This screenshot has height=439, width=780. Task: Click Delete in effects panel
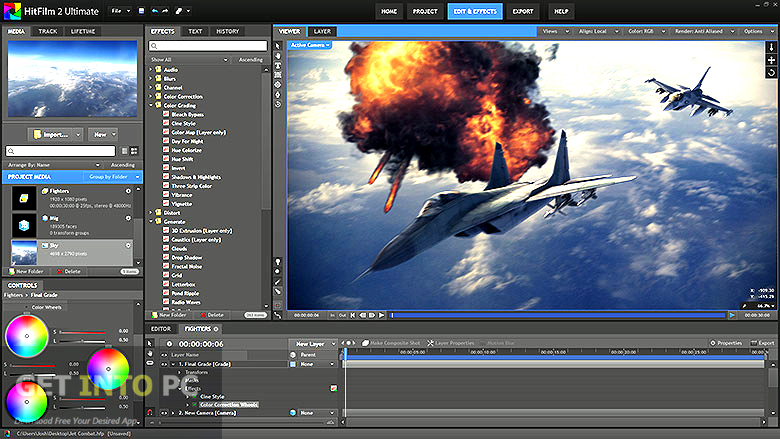point(212,315)
